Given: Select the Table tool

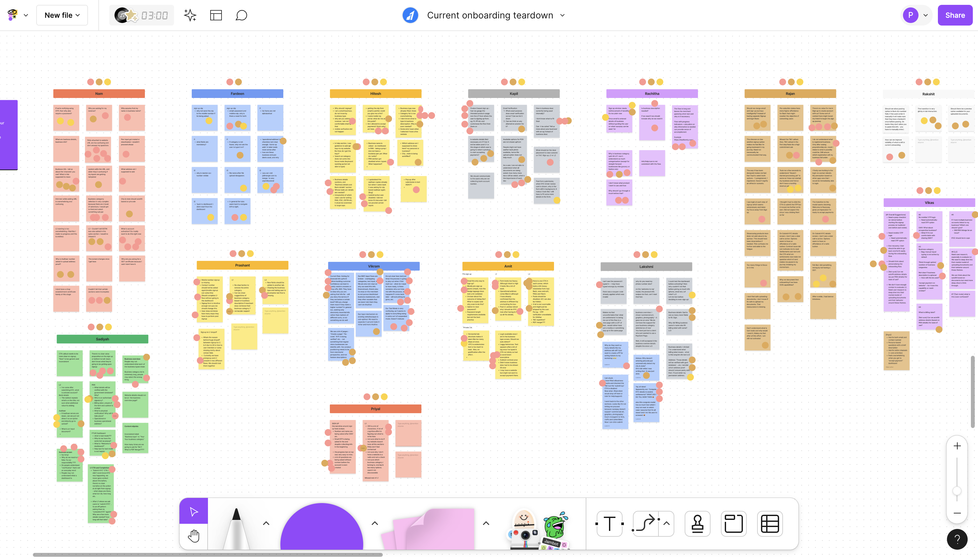Looking at the screenshot, I should [769, 523].
